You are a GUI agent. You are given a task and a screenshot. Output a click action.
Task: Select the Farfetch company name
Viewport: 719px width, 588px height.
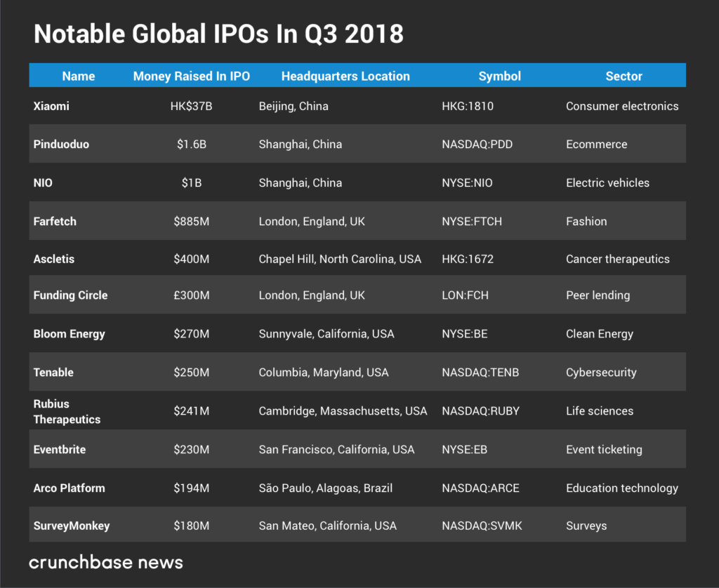point(55,221)
